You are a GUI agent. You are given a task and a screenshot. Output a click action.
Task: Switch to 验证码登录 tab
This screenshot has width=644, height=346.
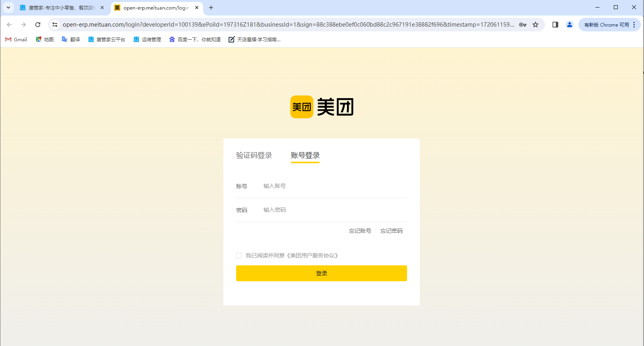click(x=254, y=155)
